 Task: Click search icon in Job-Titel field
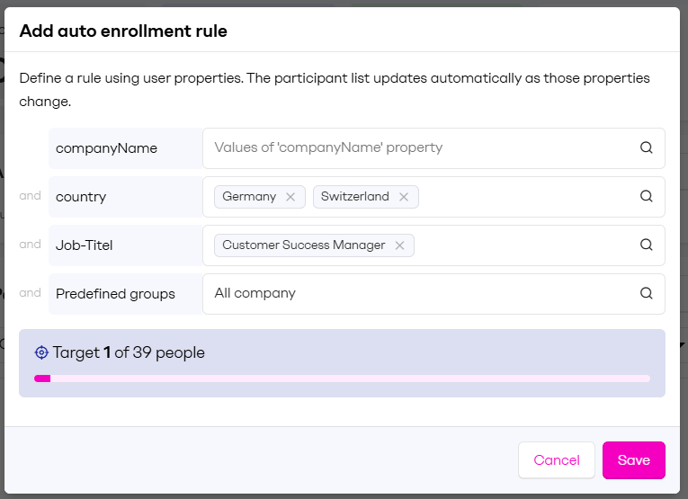point(646,245)
